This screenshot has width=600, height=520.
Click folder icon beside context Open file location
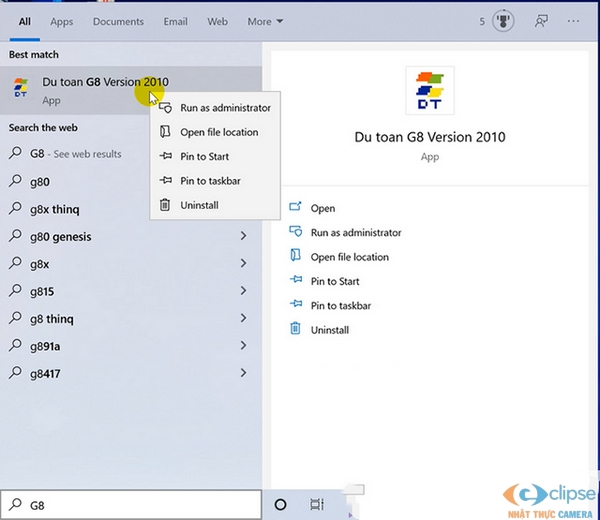click(165, 132)
